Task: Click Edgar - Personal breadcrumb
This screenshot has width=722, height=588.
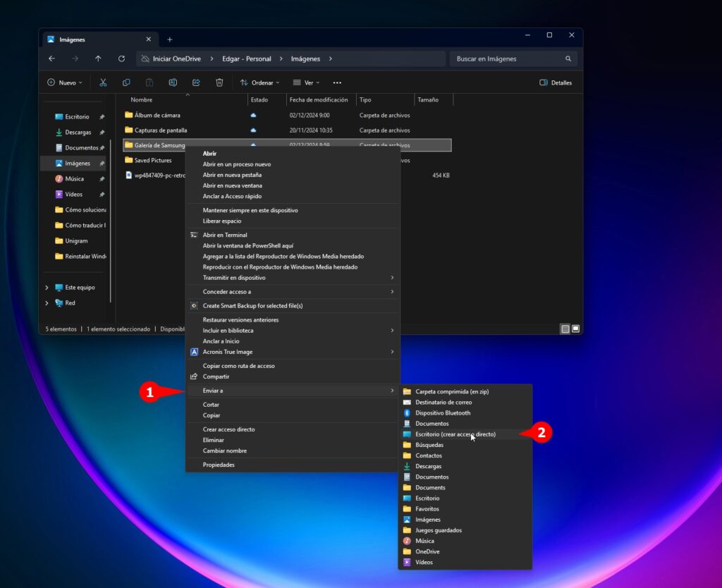Action: (246, 59)
